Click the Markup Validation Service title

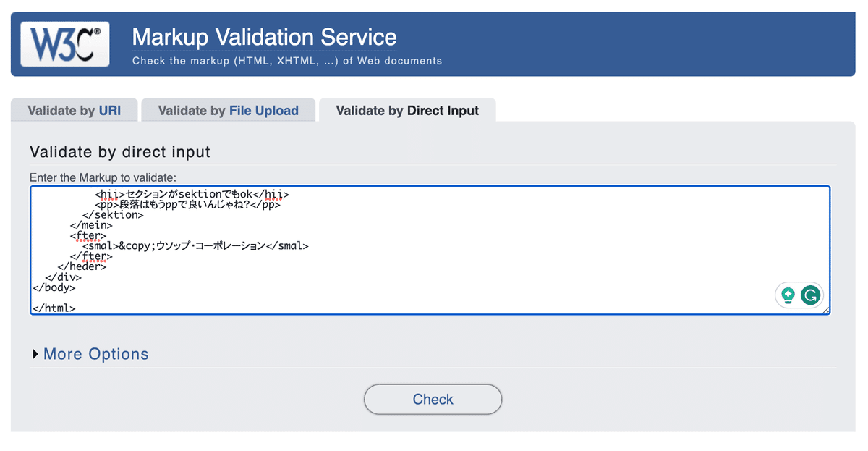point(264,36)
